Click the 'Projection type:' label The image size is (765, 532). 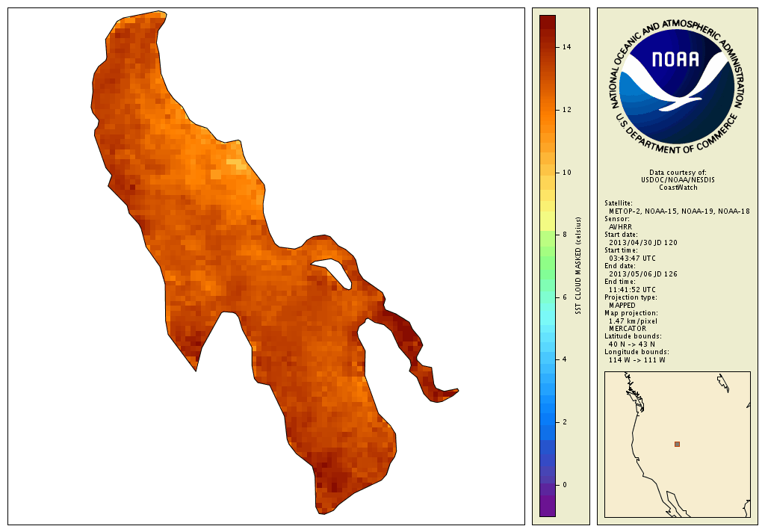coord(631,297)
